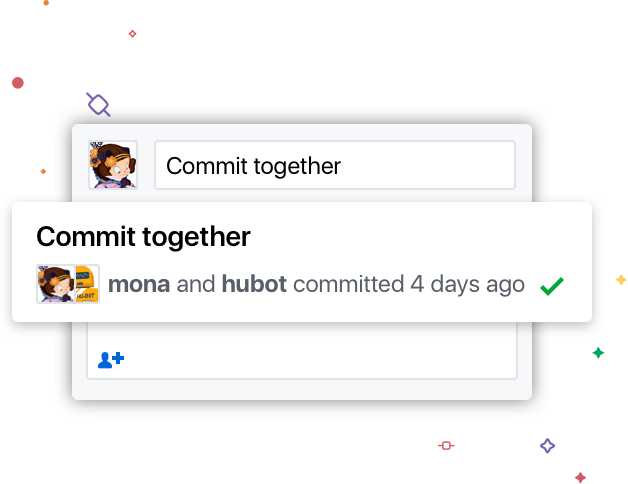The image size is (628, 484).
Task: Click the purple diamond icon at bottom
Action: tap(547, 446)
